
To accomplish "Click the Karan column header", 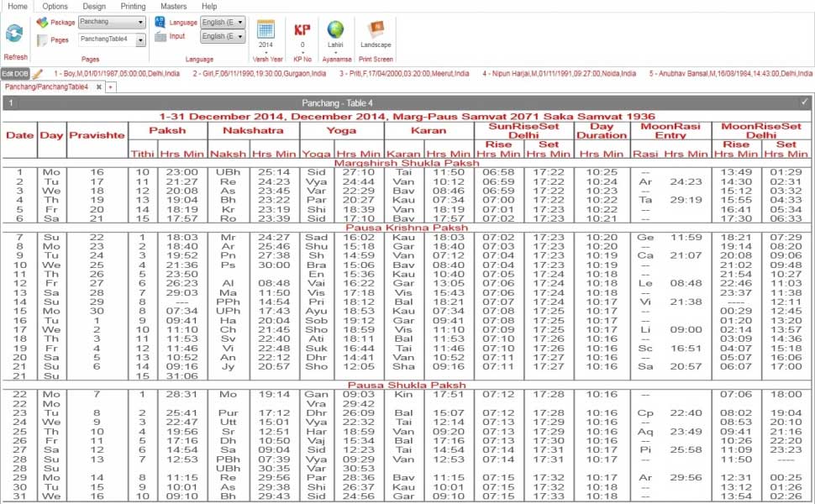I will point(429,130).
